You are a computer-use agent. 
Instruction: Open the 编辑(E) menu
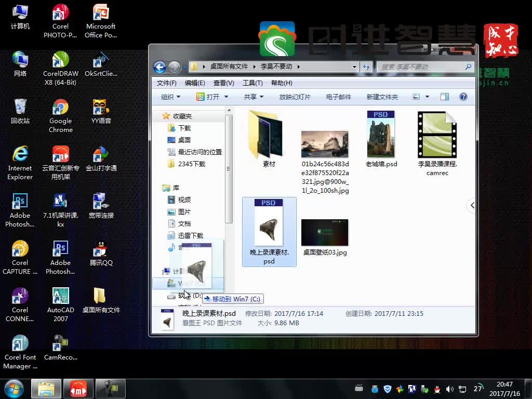click(195, 83)
